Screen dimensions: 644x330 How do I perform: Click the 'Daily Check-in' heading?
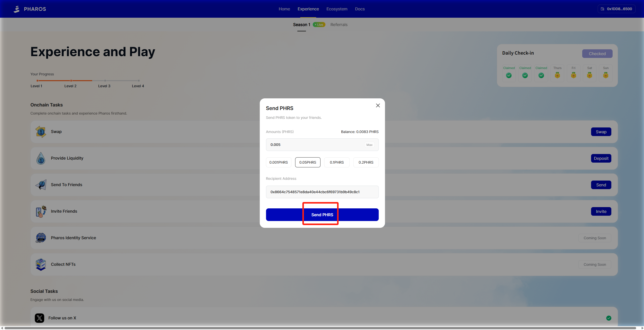click(x=518, y=53)
